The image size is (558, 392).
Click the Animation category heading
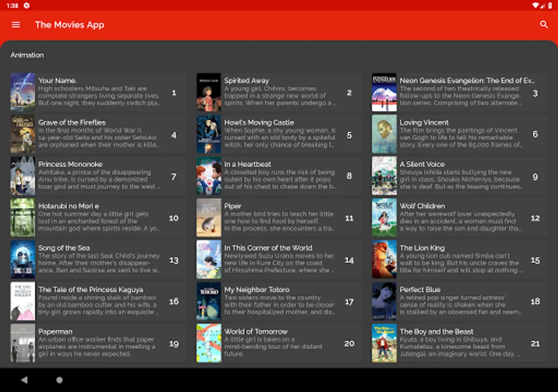coord(27,55)
